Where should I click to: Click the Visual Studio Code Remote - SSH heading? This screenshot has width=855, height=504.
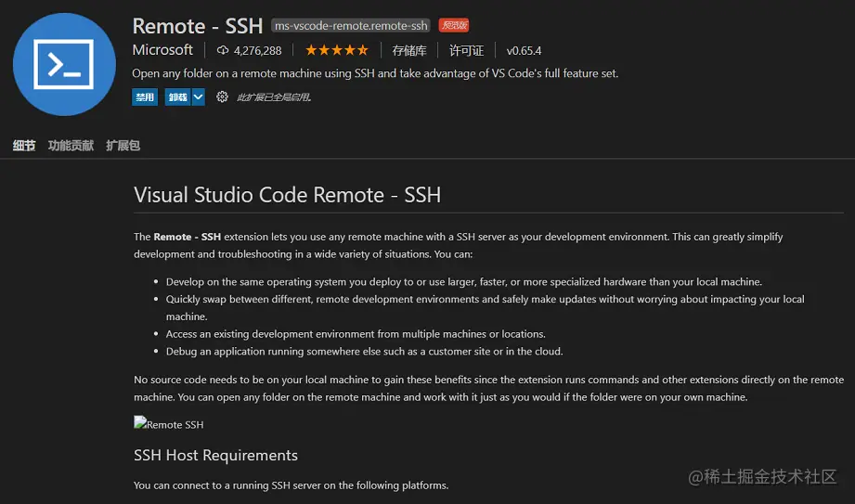pyautogui.click(x=287, y=195)
